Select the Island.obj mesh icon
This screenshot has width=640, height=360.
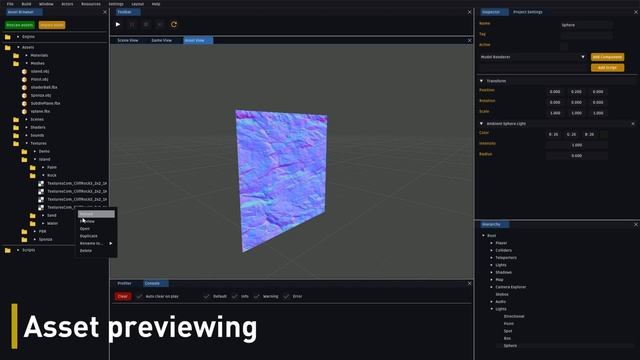[x=24, y=71]
